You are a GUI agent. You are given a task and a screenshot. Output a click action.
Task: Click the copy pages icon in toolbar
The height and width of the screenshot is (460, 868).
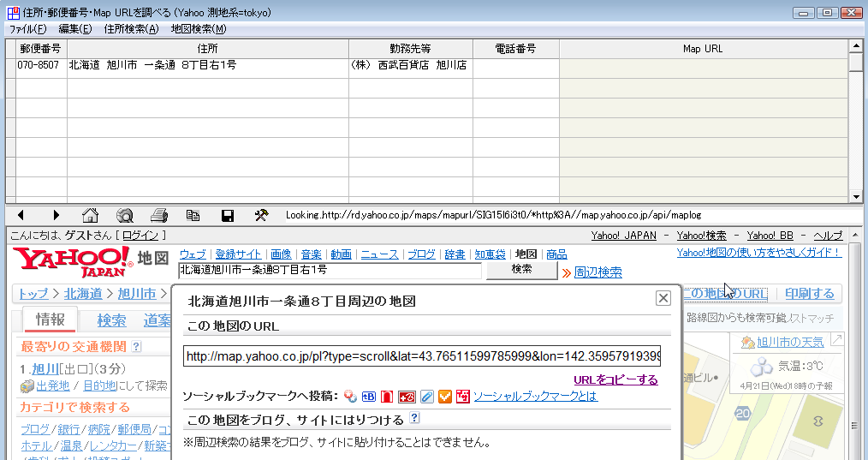[x=193, y=215]
